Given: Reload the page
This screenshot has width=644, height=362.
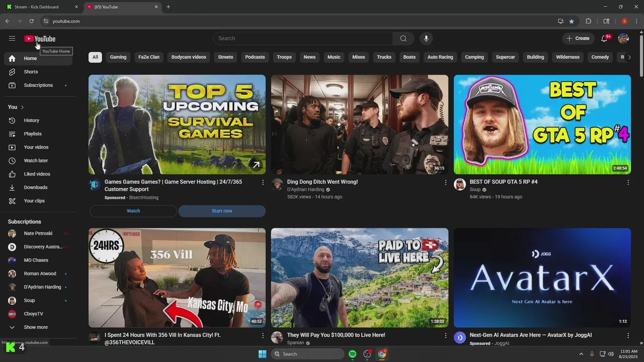Looking at the screenshot, I should pyautogui.click(x=31, y=21).
